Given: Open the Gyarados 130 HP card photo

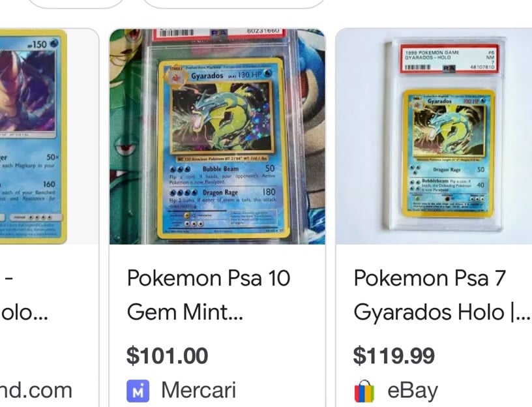Looking at the screenshot, I should (218, 136).
